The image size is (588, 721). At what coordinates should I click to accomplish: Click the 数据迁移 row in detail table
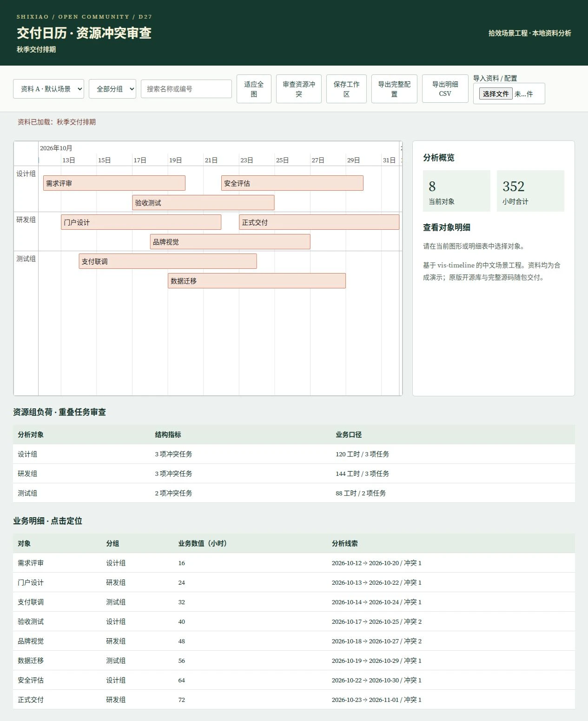[x=294, y=661]
